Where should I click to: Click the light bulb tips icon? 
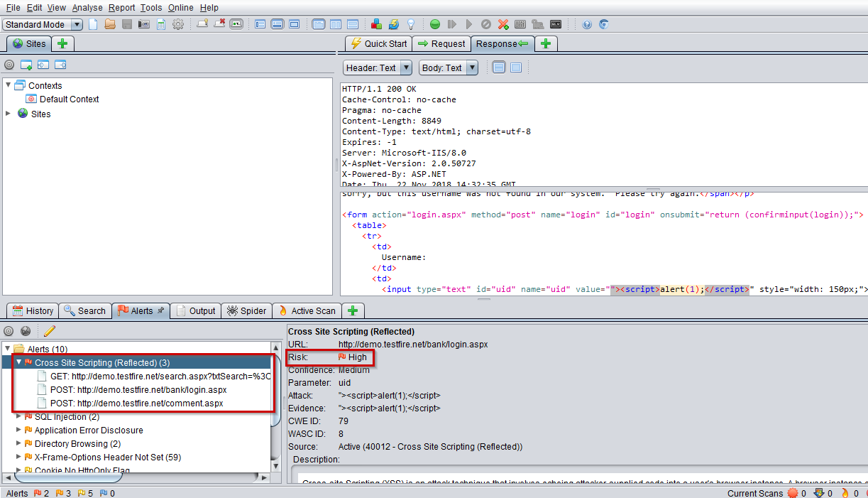click(x=411, y=24)
